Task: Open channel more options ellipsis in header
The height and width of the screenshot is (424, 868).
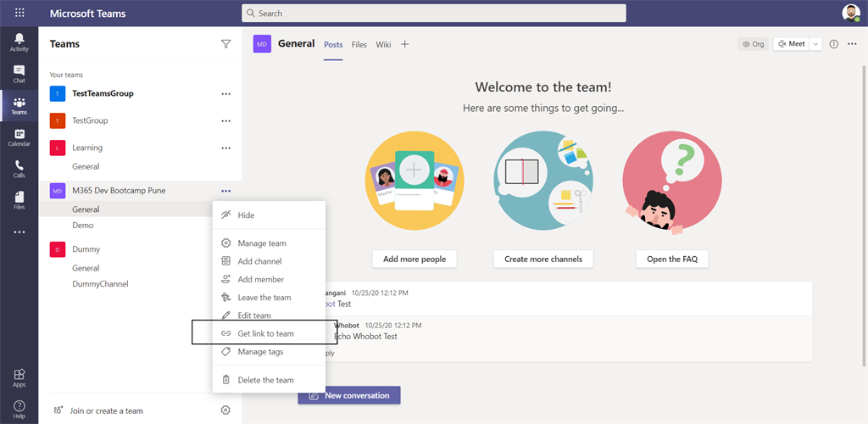Action: coord(853,44)
